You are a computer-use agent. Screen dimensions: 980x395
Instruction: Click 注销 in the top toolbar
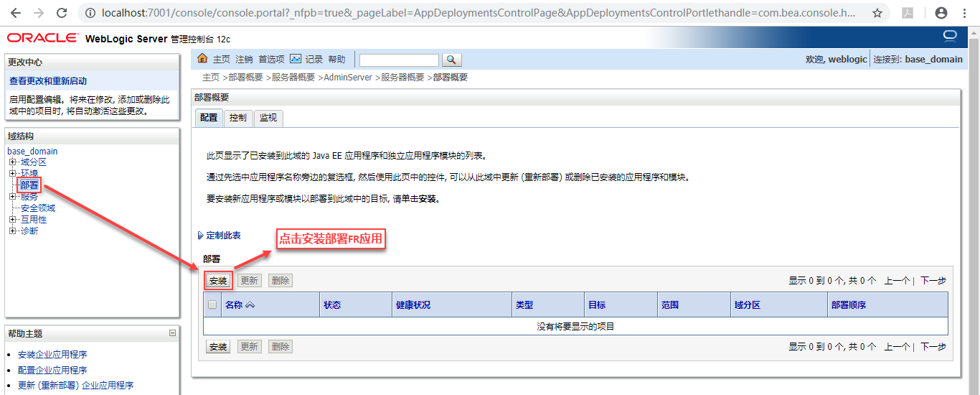tap(244, 60)
